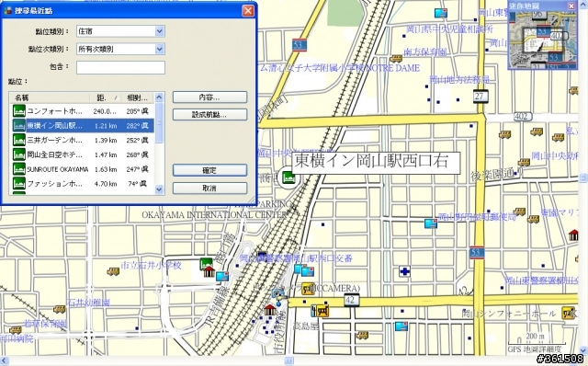Click the yellow marker next to 南方保育園
The width and height of the screenshot is (588, 366).
coord(396,59)
